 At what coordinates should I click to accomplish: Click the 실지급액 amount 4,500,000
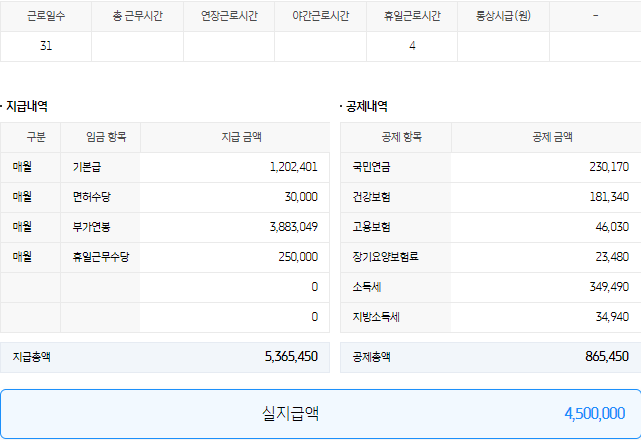(594, 413)
